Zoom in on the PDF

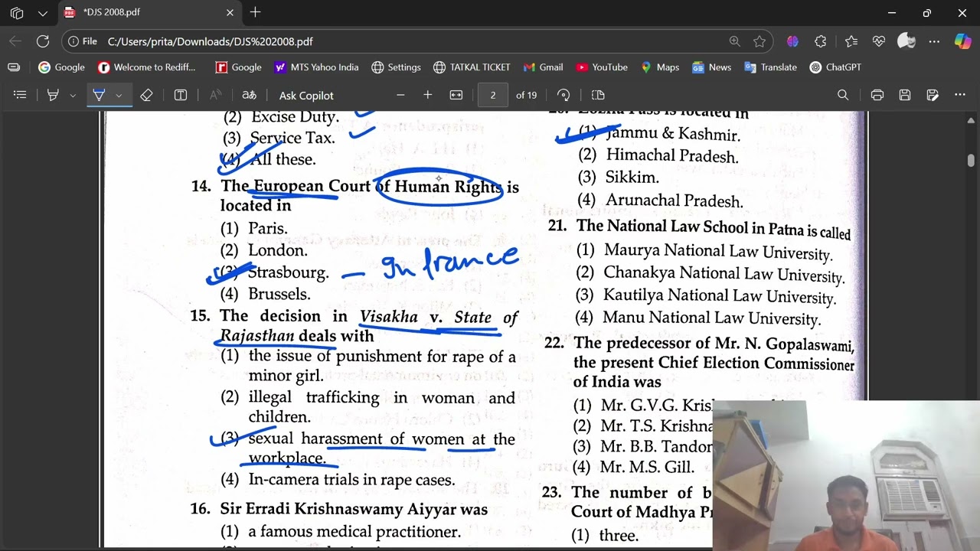pos(427,95)
